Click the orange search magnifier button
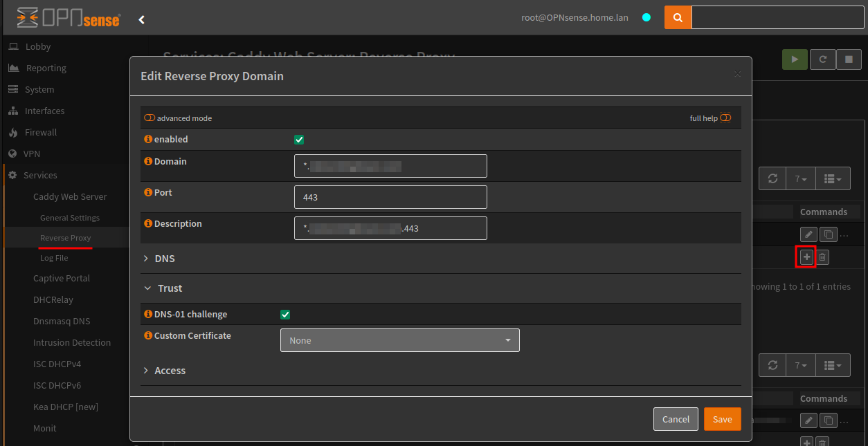The height and width of the screenshot is (446, 868). click(678, 18)
